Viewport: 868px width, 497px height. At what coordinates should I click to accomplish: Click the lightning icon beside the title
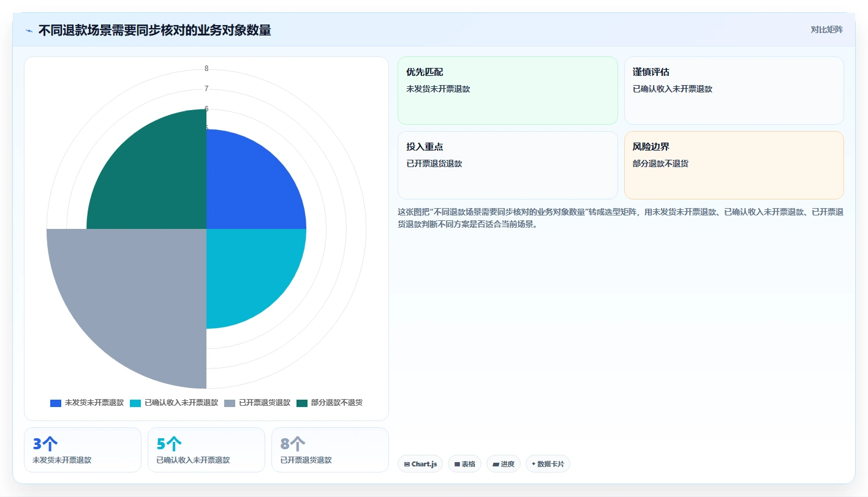tap(29, 30)
